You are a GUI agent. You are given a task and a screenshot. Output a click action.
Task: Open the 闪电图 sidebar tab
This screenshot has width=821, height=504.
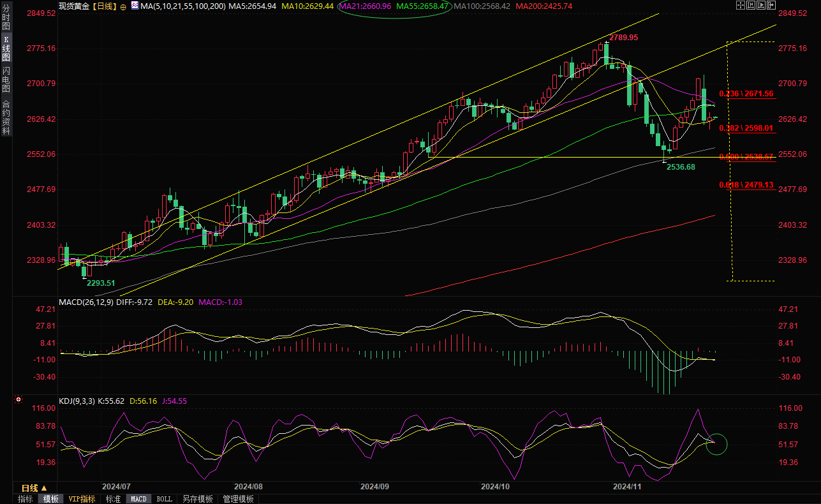coord(6,79)
